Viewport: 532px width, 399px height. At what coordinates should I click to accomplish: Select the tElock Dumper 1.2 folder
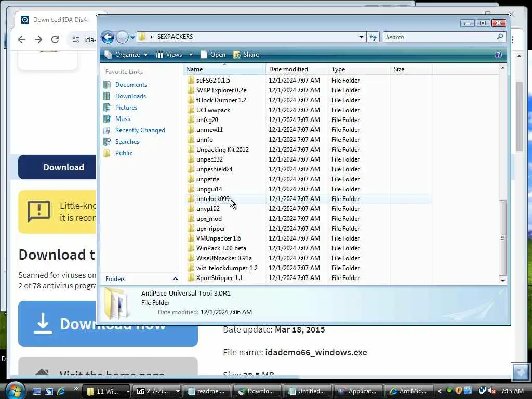click(221, 100)
